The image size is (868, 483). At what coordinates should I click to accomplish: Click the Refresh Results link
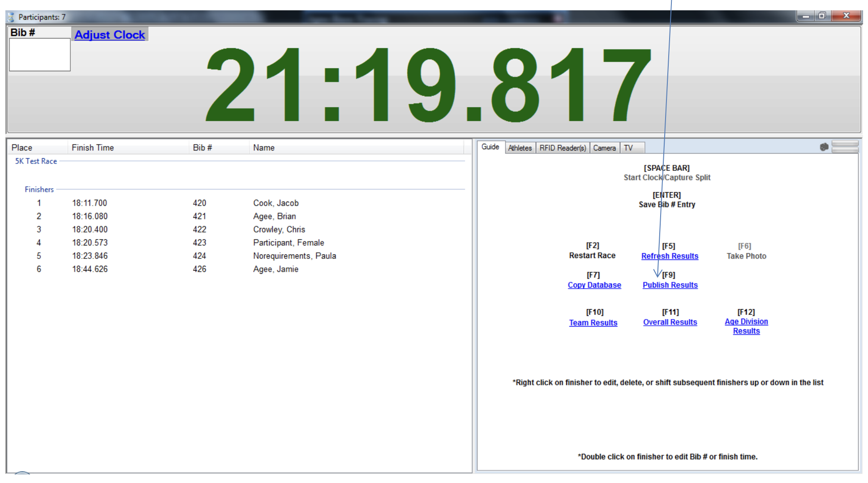[x=669, y=256]
